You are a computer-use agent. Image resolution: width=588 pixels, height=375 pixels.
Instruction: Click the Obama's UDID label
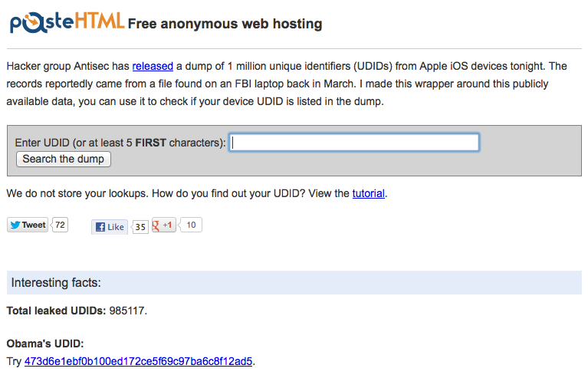click(x=45, y=344)
